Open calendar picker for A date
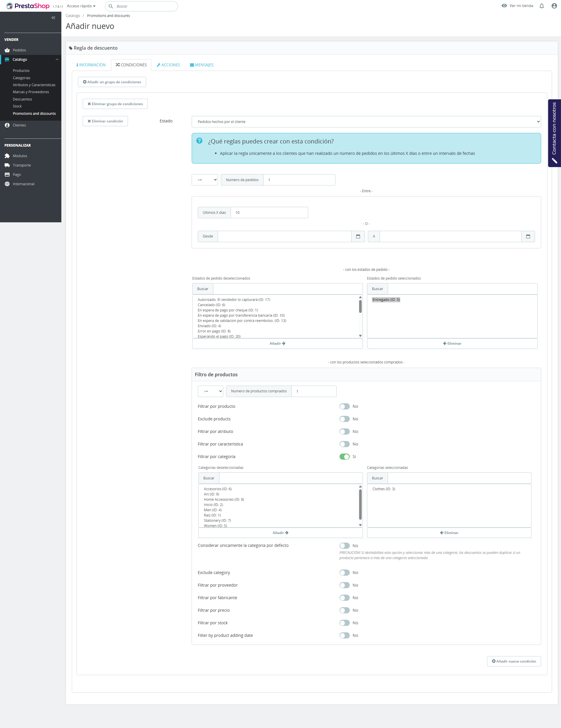The image size is (561, 728). [528, 236]
